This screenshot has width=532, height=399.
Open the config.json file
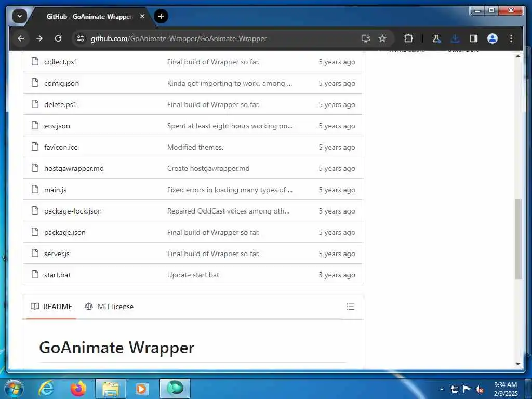(61, 84)
